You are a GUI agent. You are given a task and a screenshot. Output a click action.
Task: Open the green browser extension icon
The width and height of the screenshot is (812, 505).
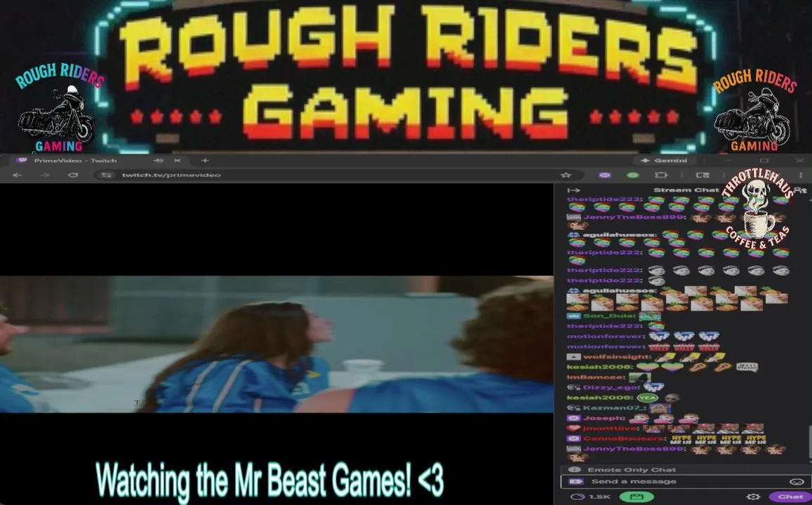pyautogui.click(x=633, y=175)
